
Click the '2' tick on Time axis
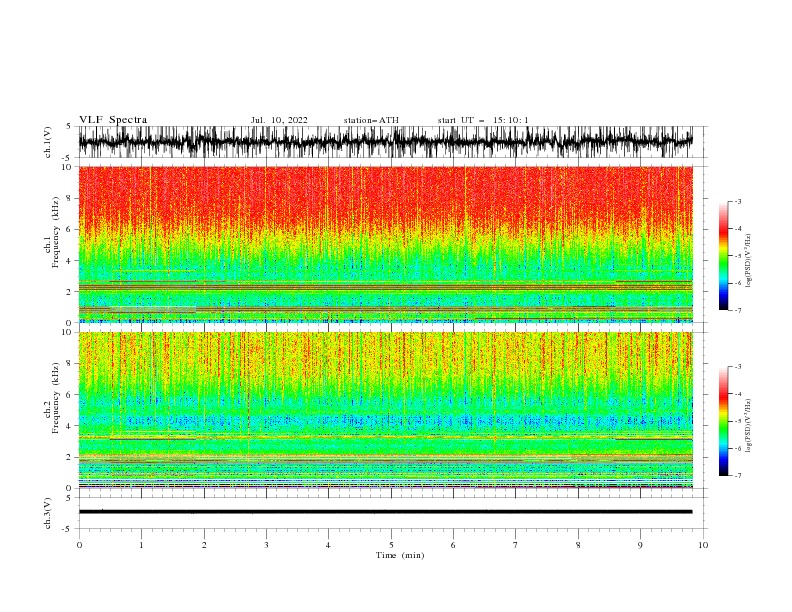[x=204, y=545]
